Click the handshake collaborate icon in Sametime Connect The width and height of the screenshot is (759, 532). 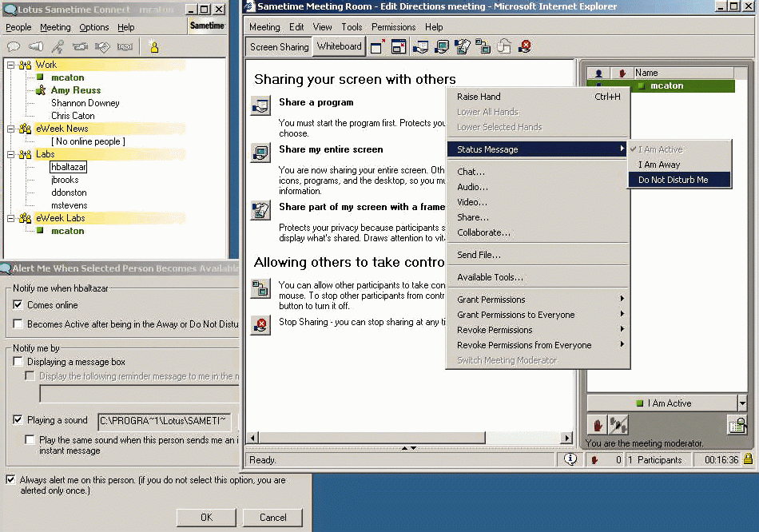(x=125, y=47)
